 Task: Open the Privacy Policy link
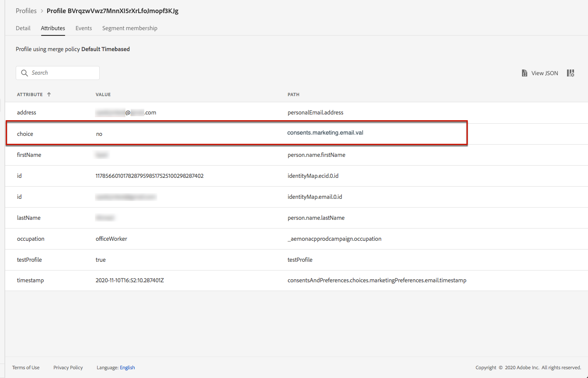pyautogui.click(x=68, y=368)
